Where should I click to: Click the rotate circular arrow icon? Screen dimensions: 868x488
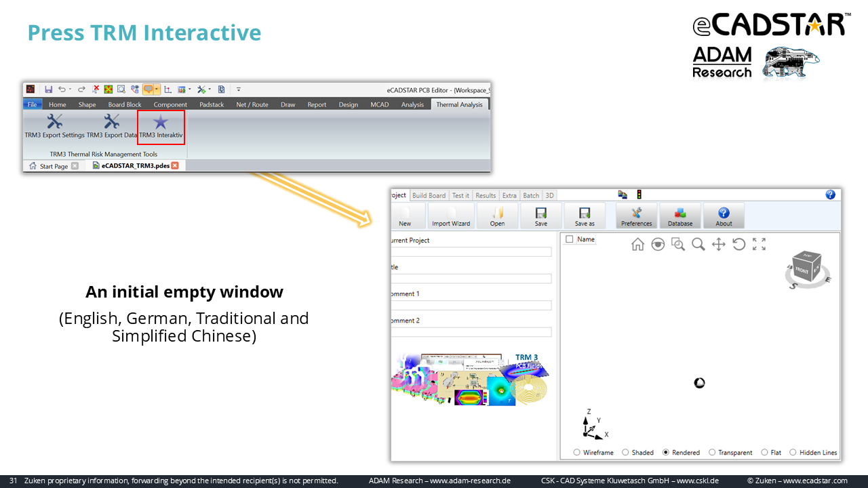click(739, 244)
